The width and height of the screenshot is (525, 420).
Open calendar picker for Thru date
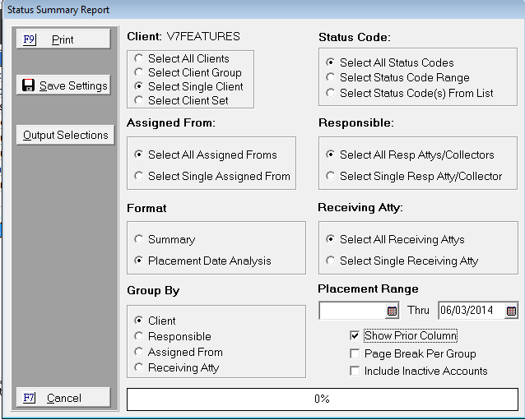[x=512, y=311]
